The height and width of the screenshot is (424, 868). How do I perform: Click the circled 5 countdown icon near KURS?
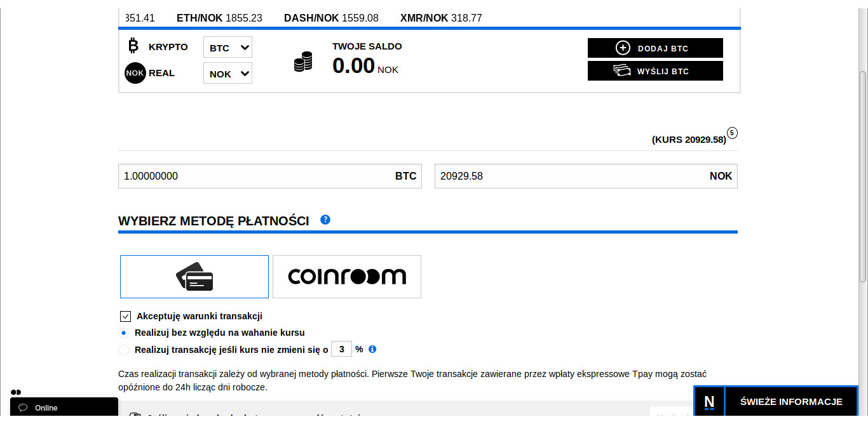click(732, 133)
